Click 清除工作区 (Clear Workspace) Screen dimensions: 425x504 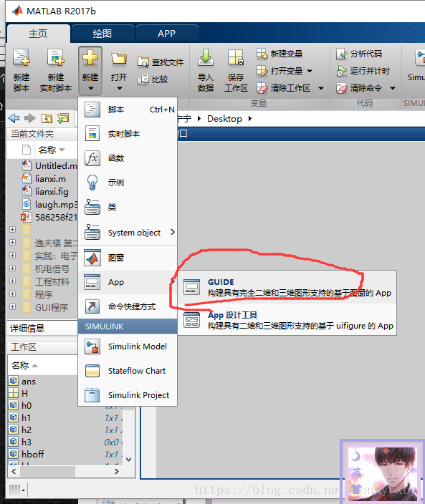[283, 88]
